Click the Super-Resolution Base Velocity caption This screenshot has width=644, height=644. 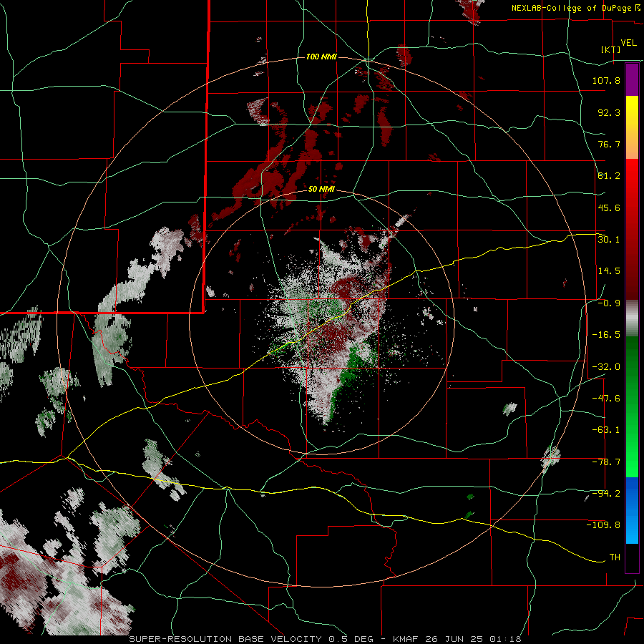(326, 639)
